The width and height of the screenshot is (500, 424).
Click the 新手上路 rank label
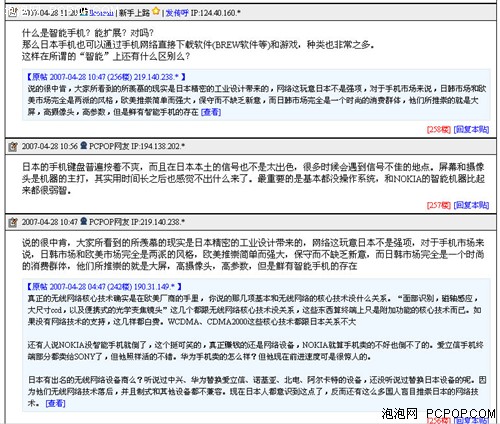pyautogui.click(x=134, y=13)
